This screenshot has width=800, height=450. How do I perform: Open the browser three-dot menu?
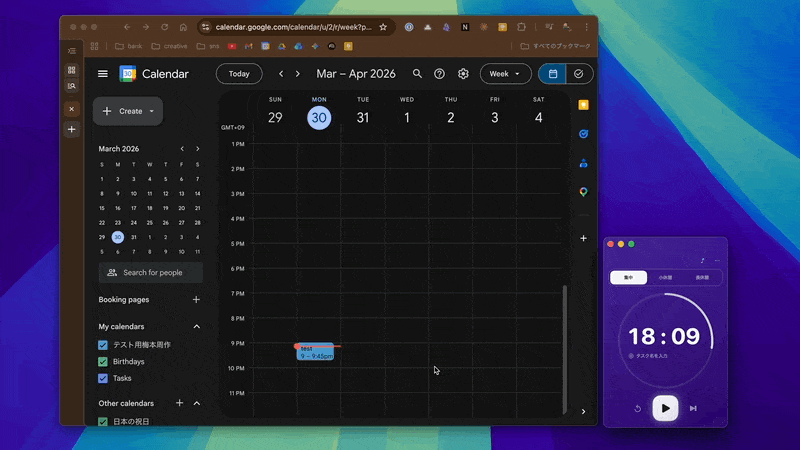587,27
